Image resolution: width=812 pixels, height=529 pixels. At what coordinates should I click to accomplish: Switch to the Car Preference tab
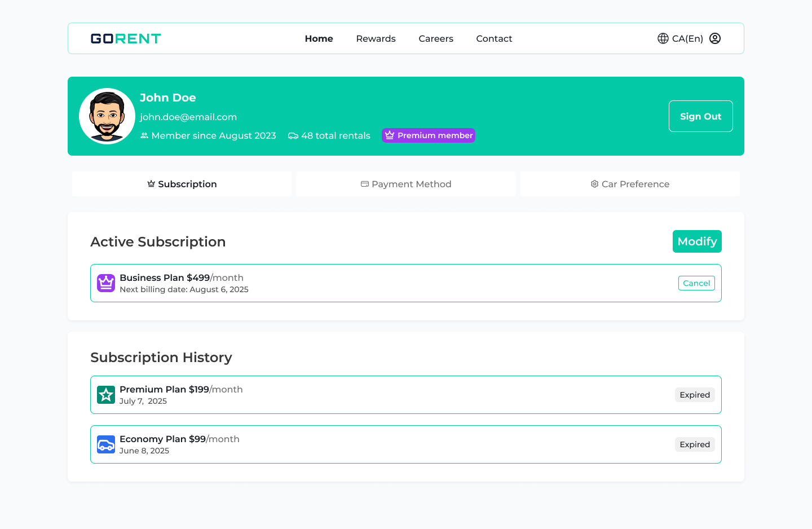click(x=630, y=184)
